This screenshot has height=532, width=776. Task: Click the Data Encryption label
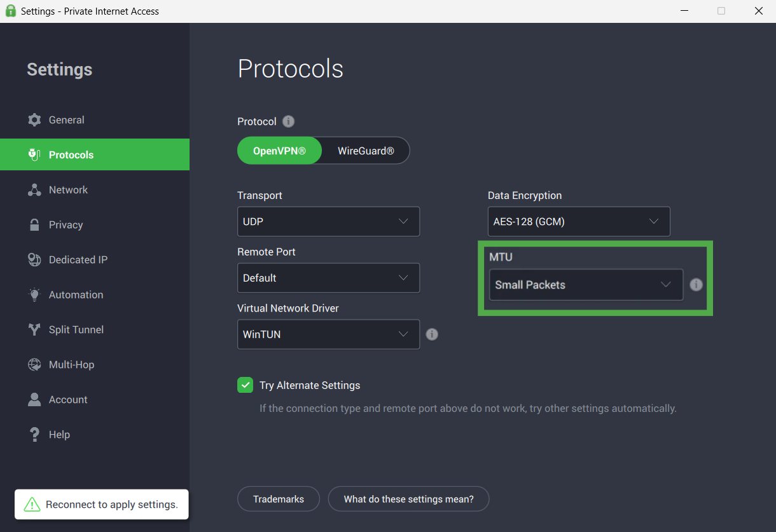point(525,195)
